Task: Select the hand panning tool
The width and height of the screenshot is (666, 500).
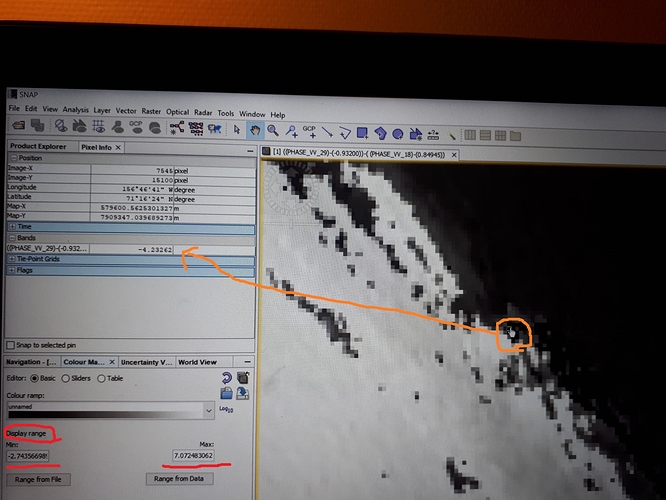Action: point(255,130)
